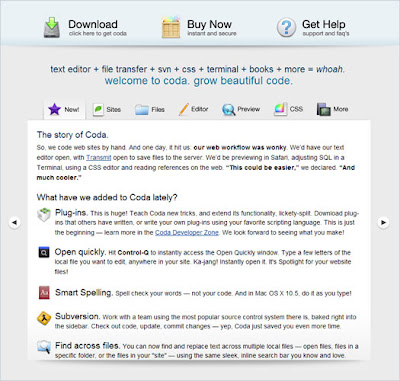Screen dimensions: 400x381
Task: Click the Plug-ins cube icon
Action: coord(44,215)
